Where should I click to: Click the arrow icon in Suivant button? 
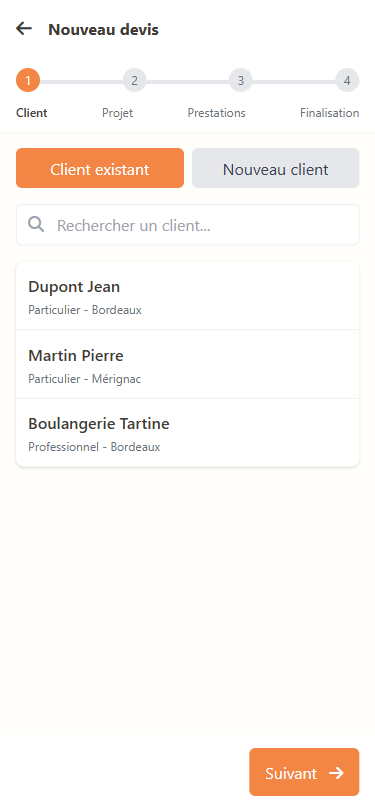336,773
